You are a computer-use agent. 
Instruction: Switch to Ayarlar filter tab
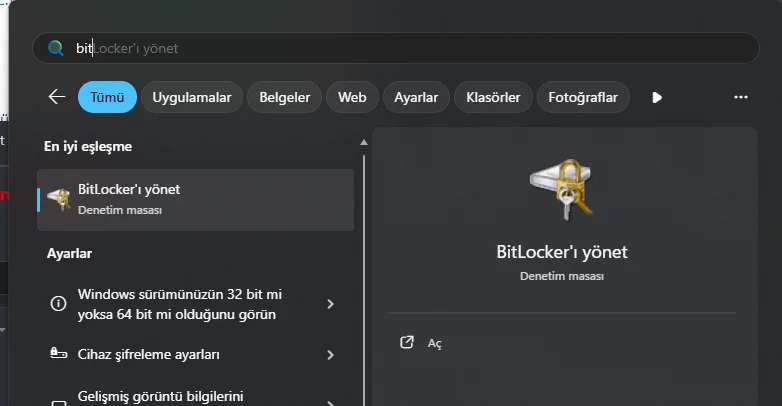click(416, 97)
